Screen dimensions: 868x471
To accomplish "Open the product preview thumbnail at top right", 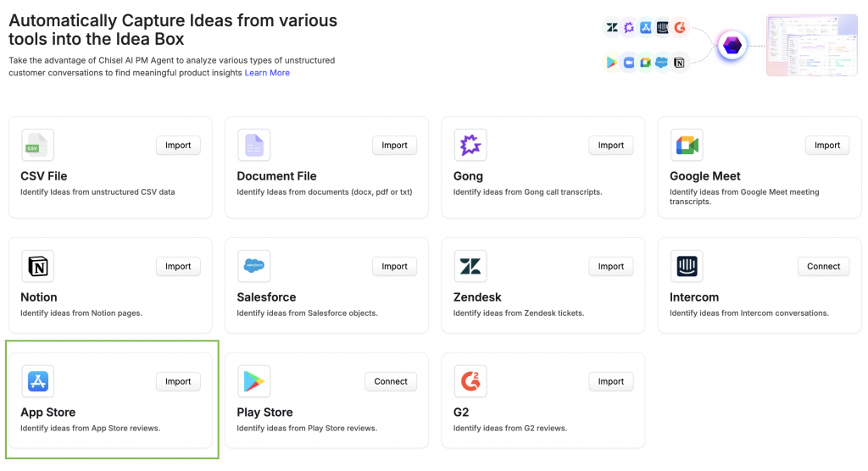I will click(810, 45).
